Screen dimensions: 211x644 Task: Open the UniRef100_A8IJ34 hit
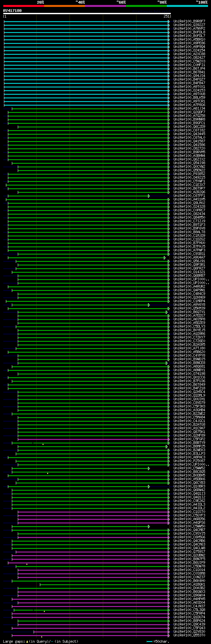(189, 108)
